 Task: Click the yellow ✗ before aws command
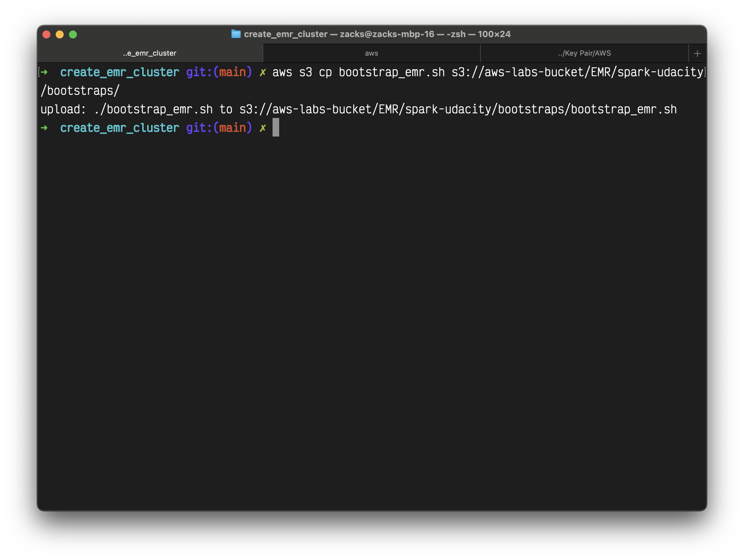point(263,72)
